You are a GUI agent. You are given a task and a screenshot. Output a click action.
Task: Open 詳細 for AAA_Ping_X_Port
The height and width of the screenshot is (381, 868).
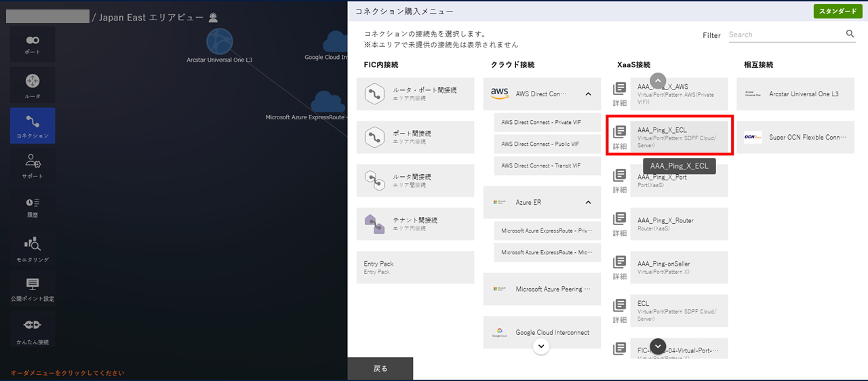tap(620, 180)
